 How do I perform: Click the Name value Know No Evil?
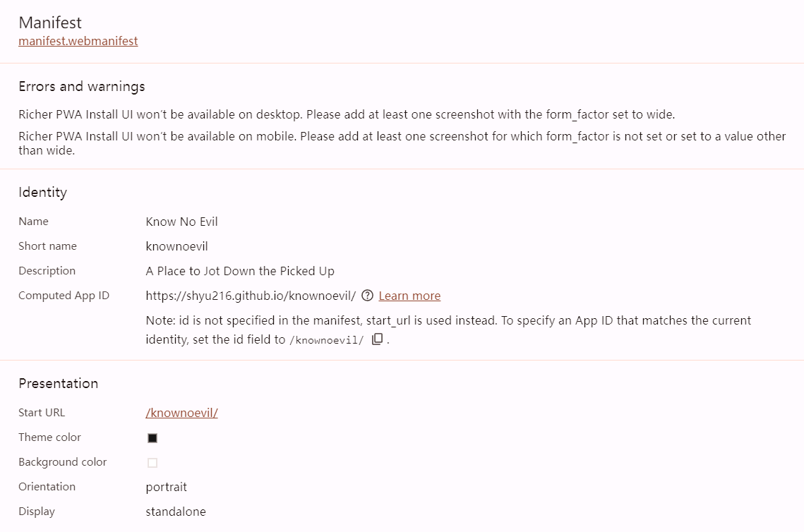pyautogui.click(x=181, y=222)
